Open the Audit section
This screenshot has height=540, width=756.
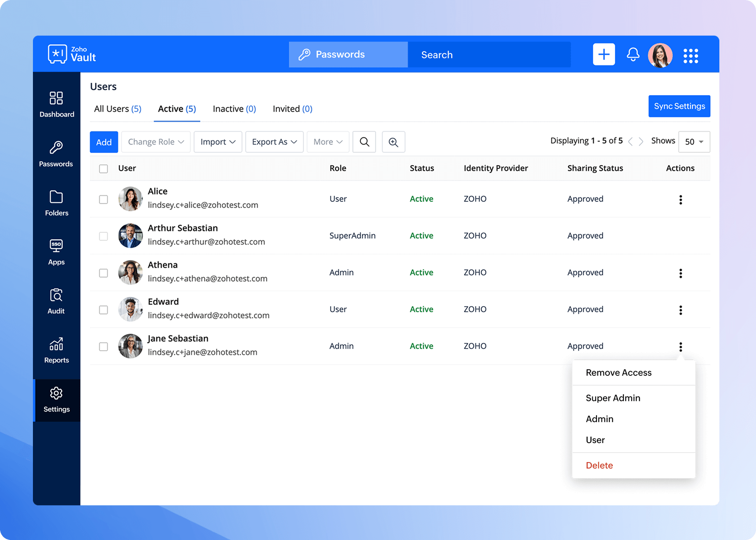click(56, 301)
